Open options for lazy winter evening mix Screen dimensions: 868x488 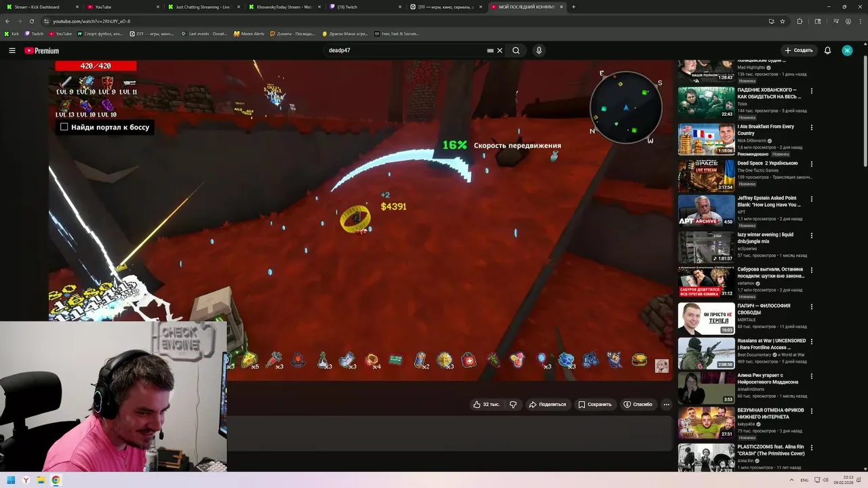pyautogui.click(x=812, y=236)
